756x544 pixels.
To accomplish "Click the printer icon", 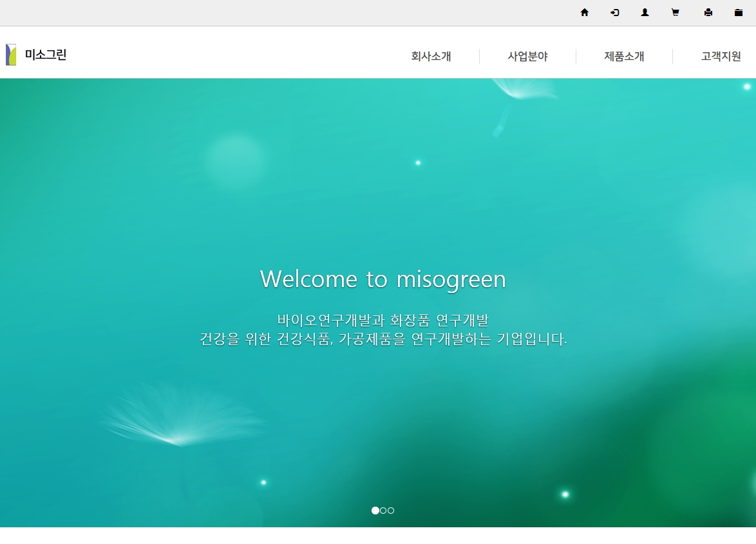I will (708, 12).
